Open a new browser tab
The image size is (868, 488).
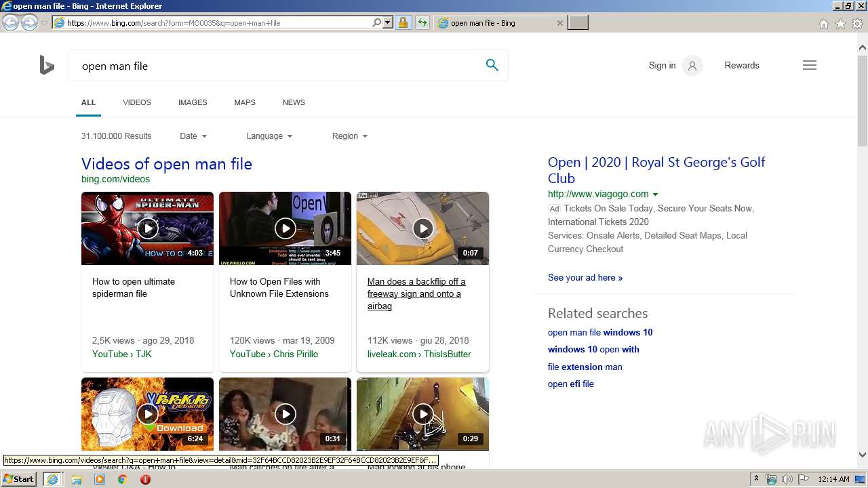pos(578,23)
